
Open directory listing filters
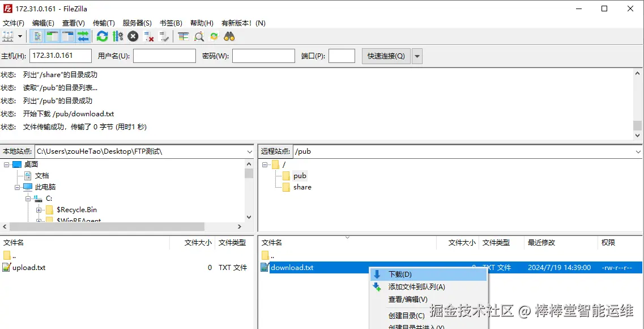click(x=183, y=37)
